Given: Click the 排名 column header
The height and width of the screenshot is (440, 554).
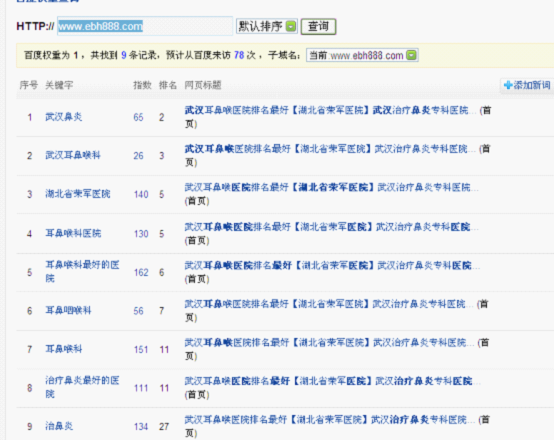Looking at the screenshot, I should click(168, 85).
